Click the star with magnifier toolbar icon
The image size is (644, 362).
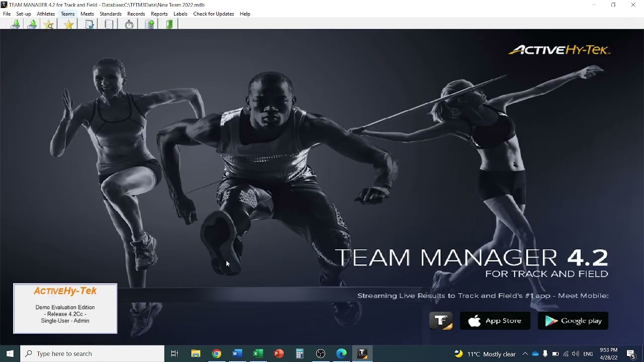tap(49, 24)
